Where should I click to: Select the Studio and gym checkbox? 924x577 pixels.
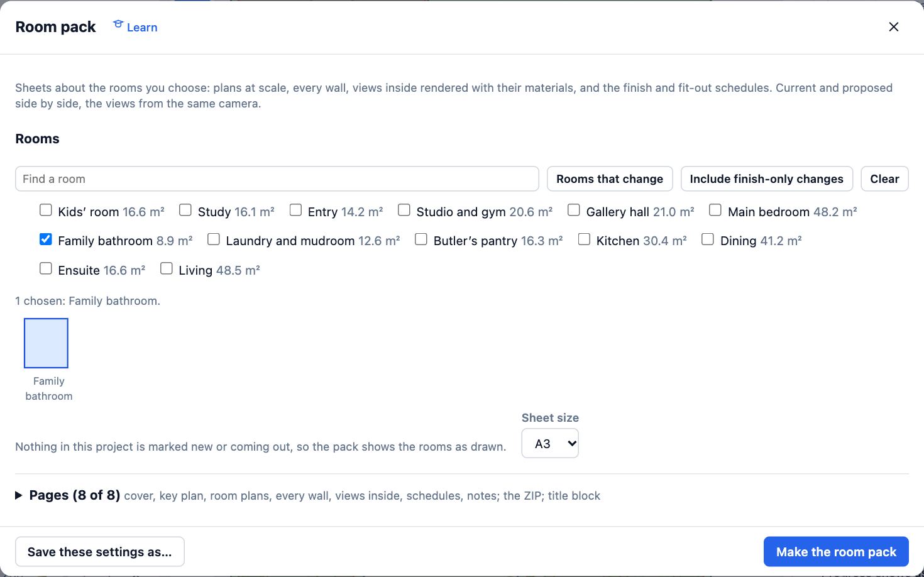point(404,210)
